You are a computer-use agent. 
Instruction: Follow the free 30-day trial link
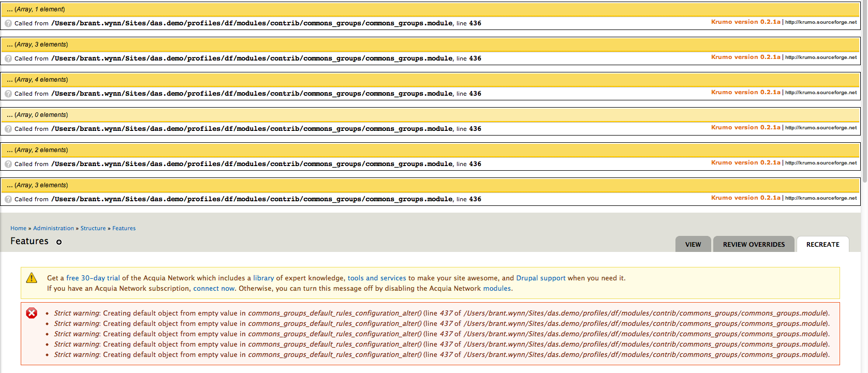coord(93,278)
